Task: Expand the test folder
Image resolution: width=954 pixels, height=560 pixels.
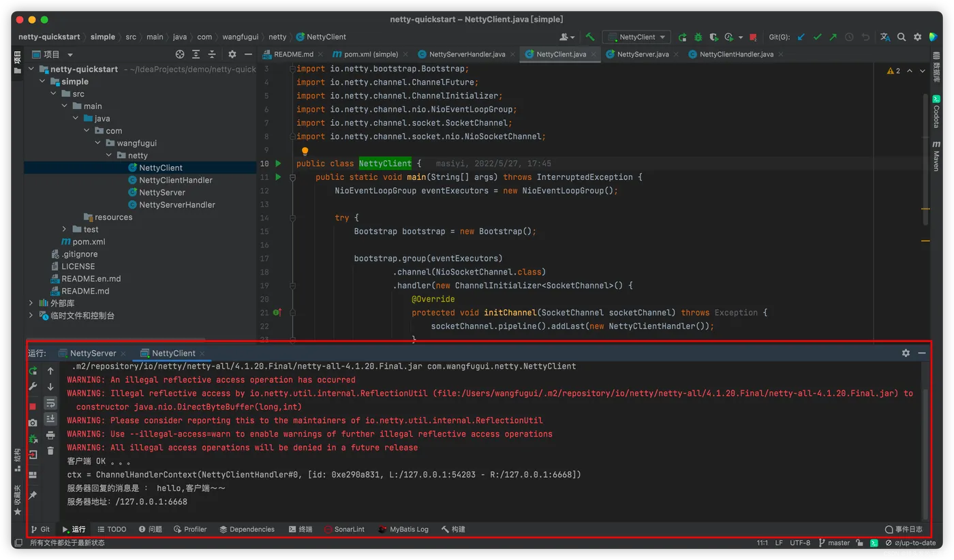Action: (x=64, y=229)
